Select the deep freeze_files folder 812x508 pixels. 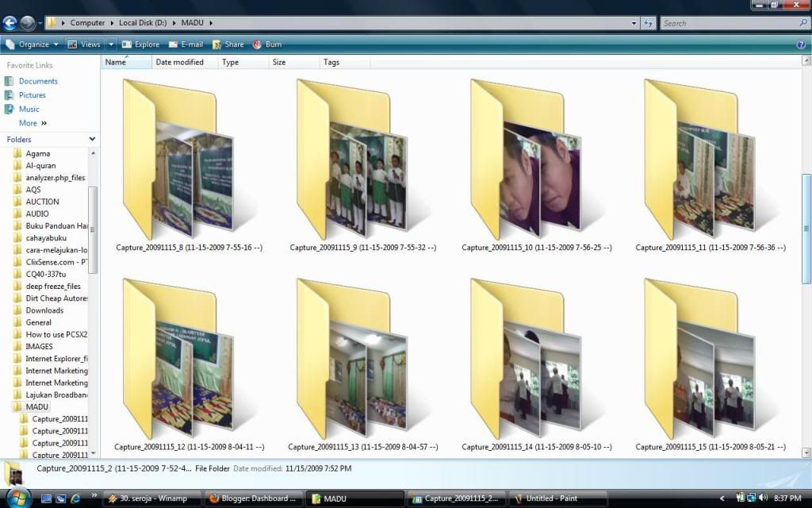53,286
